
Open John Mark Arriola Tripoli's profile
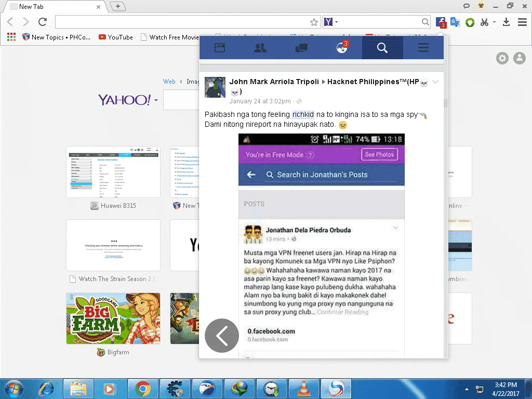274,82
